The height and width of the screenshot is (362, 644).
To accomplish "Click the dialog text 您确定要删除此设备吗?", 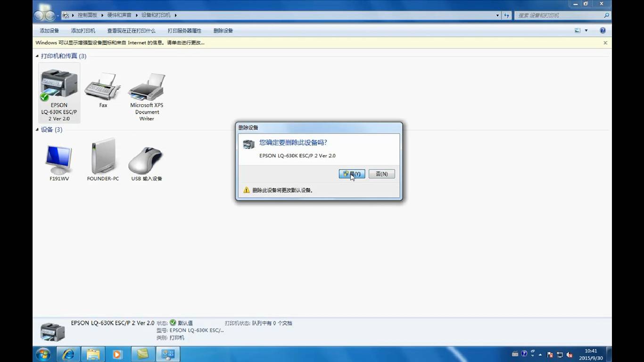I will [x=293, y=142].
